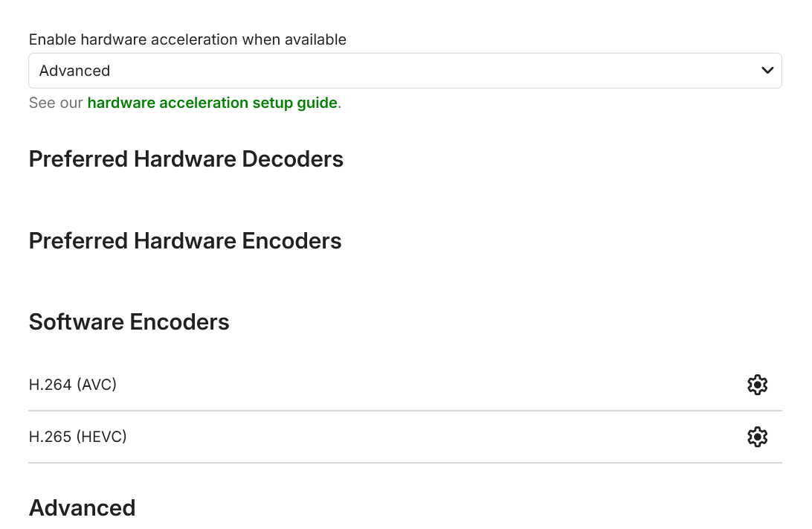Open H.264 (AVC) encoder settings gear
812x529 pixels.
(x=757, y=385)
